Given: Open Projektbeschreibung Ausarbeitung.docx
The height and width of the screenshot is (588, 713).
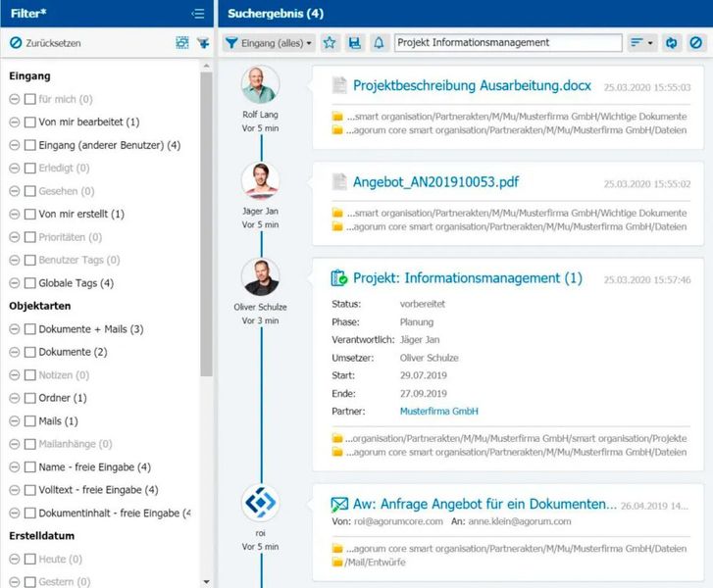Looking at the screenshot, I should (472, 85).
